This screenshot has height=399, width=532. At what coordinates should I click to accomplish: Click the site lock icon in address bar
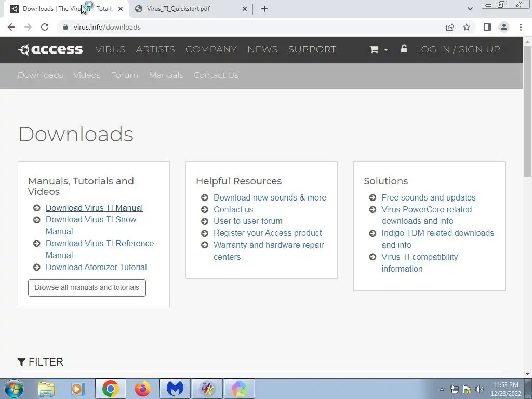coord(65,27)
